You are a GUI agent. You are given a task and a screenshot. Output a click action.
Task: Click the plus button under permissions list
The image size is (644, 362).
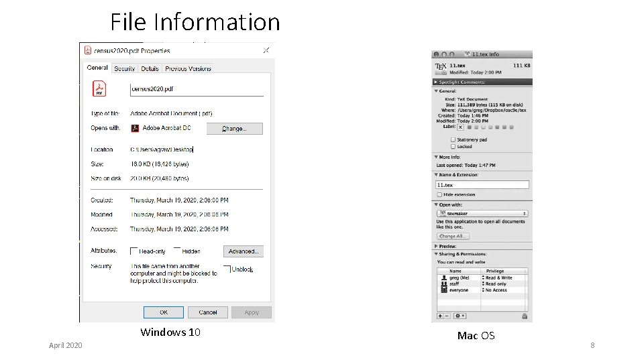click(x=440, y=316)
